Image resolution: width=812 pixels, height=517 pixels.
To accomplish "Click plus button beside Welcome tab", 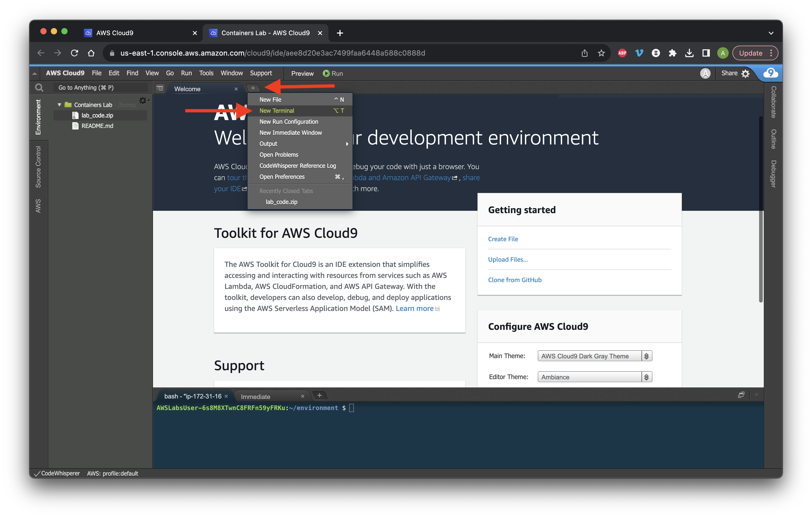I will pos(253,88).
